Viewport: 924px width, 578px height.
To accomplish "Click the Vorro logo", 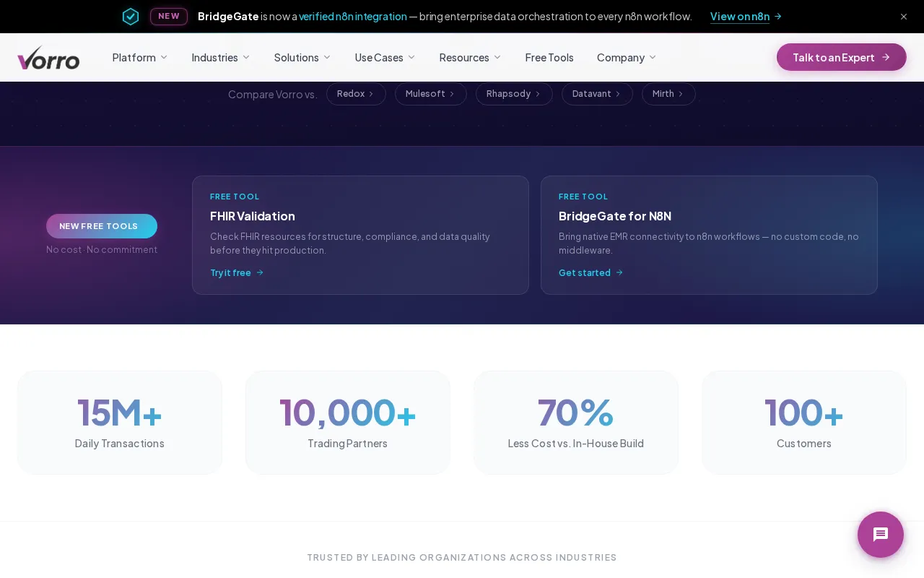I will coord(48,57).
